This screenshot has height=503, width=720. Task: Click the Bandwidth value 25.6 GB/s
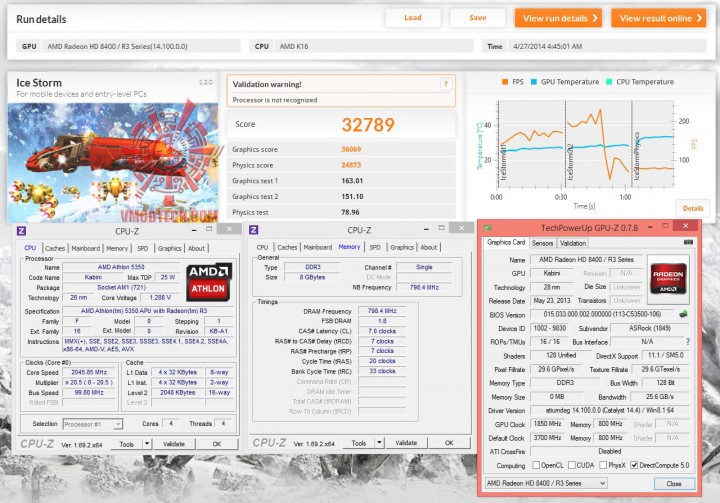click(660, 396)
